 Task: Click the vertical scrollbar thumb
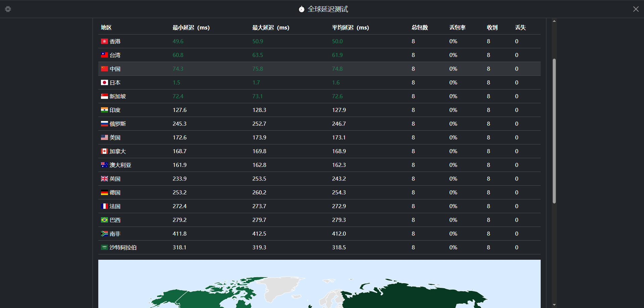tap(554, 131)
